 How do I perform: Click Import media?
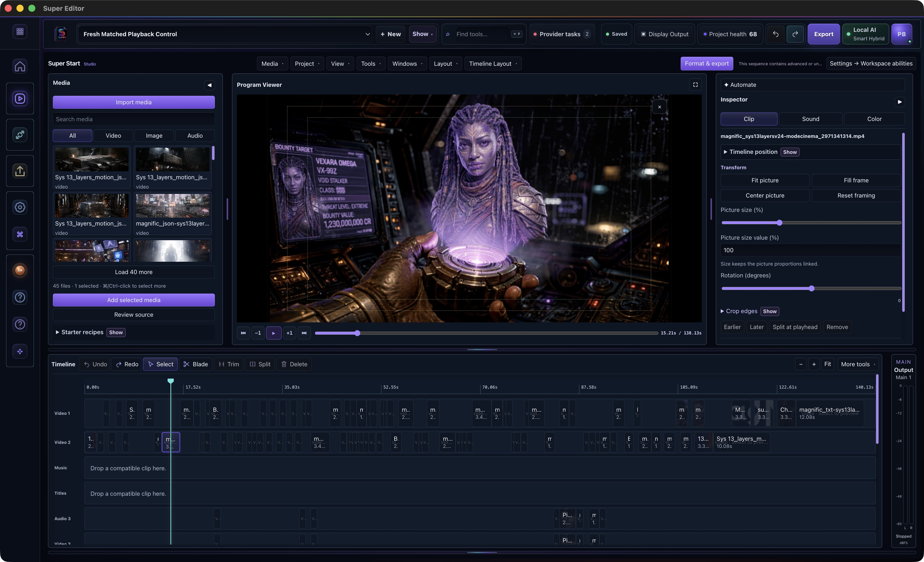[133, 102]
